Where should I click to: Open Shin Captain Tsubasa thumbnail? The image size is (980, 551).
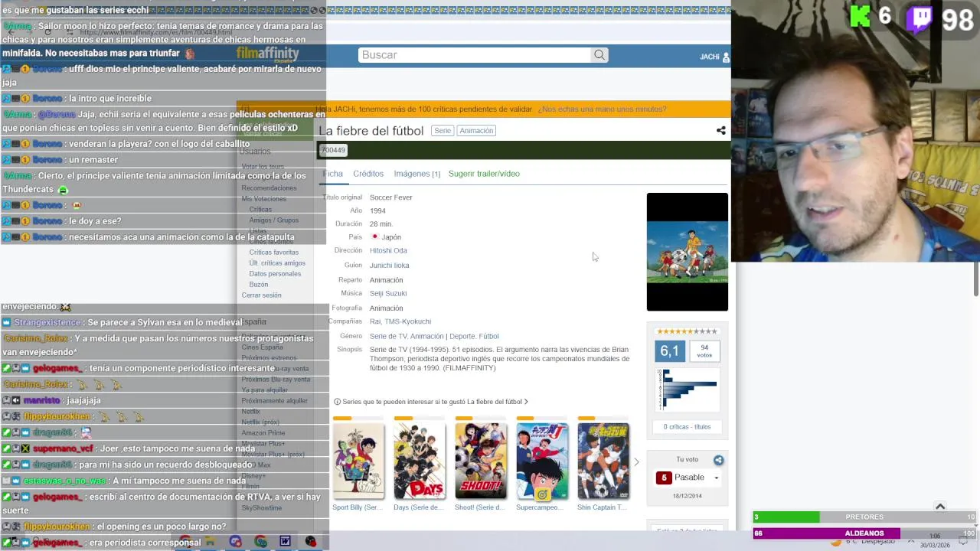[603, 461]
